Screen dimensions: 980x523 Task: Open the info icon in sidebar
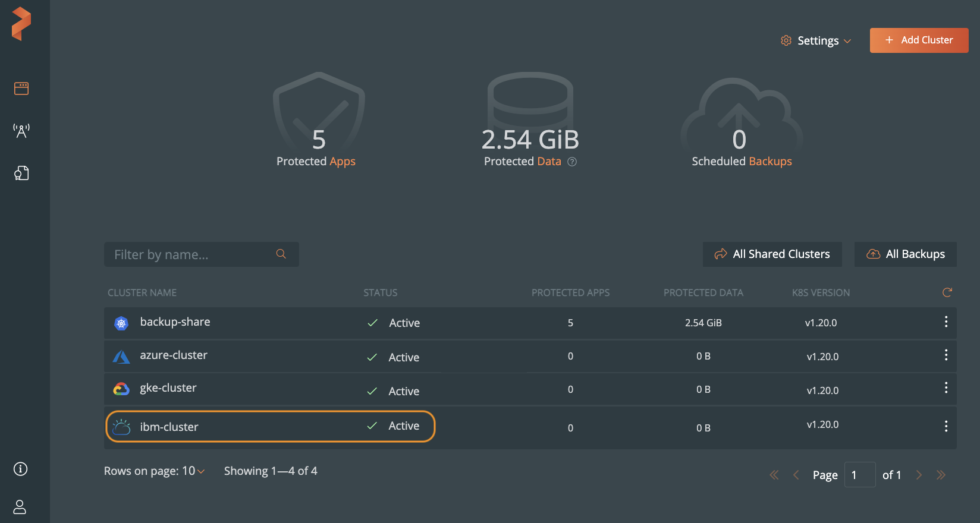point(21,469)
